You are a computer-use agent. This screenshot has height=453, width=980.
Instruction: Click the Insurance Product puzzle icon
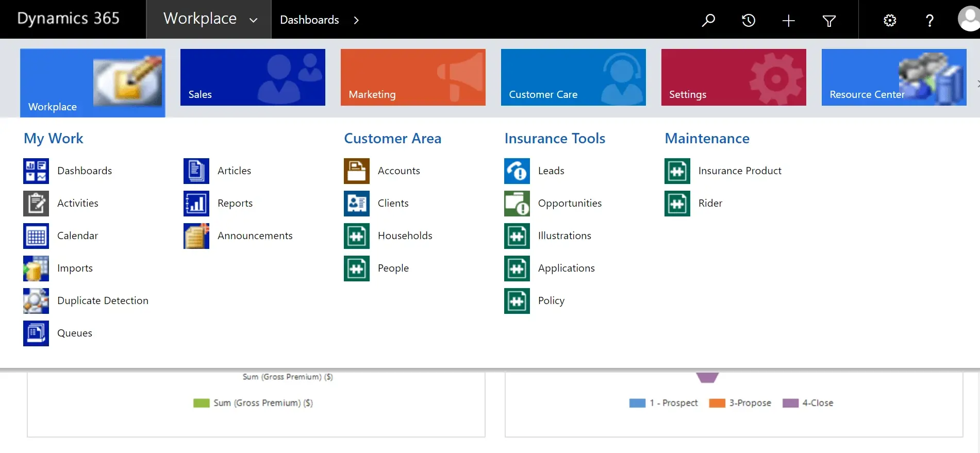[x=677, y=171]
